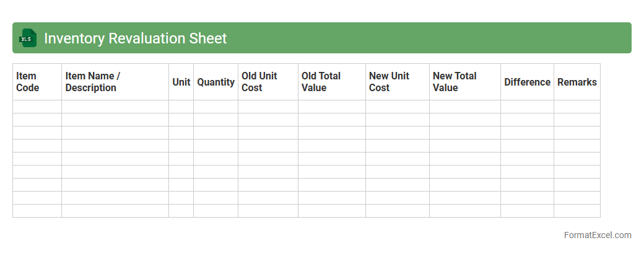Click the XLS file icon
Image resolution: width=644 pixels, height=253 pixels.
pyautogui.click(x=27, y=38)
